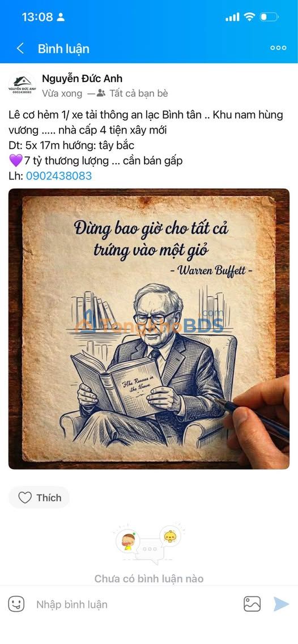This screenshot has width=298, height=644.
Task: Go back using the header arrow
Action: [20, 49]
